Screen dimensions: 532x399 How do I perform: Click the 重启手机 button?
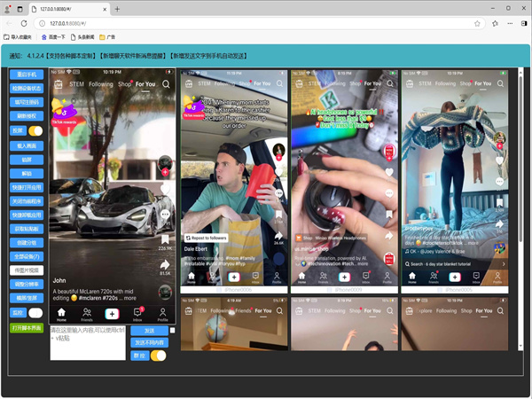[x=26, y=74]
